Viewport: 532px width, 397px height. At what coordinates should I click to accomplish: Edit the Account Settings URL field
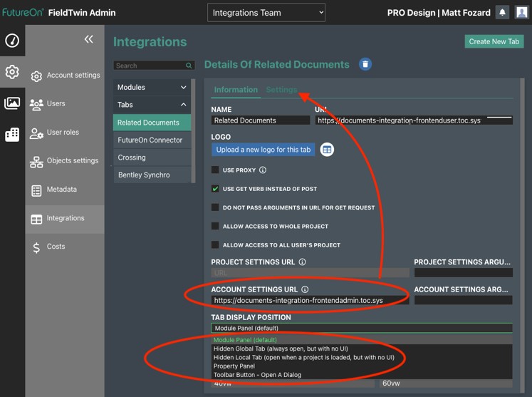[310, 300]
